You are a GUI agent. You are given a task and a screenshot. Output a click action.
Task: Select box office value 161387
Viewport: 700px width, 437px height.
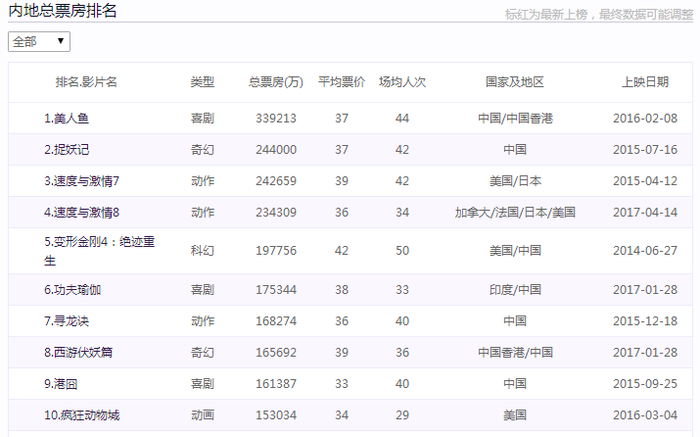coord(276,383)
